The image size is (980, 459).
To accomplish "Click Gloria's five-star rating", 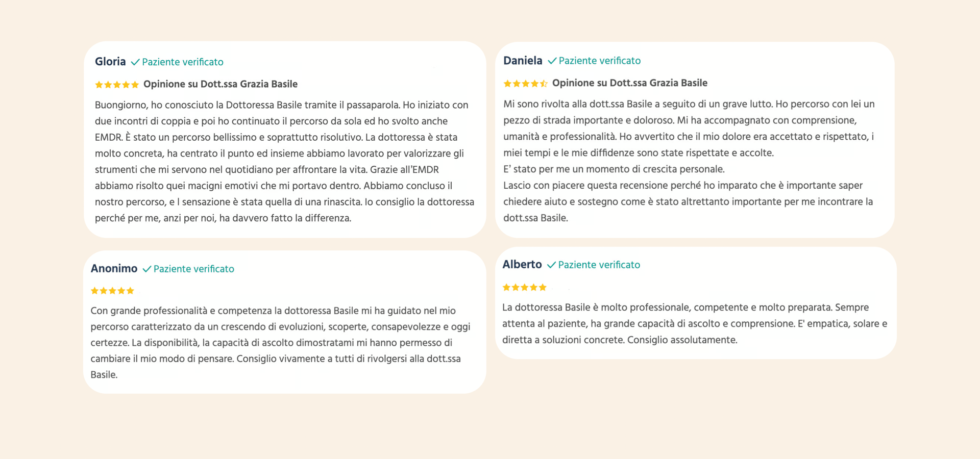I will point(117,85).
